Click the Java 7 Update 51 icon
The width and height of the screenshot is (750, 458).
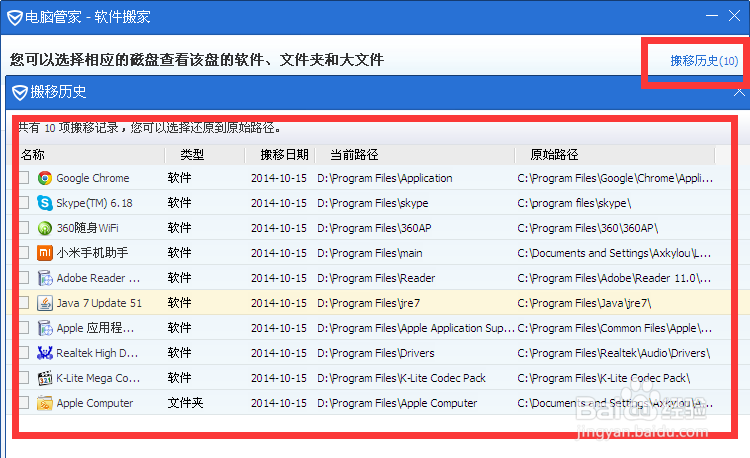[45, 303]
